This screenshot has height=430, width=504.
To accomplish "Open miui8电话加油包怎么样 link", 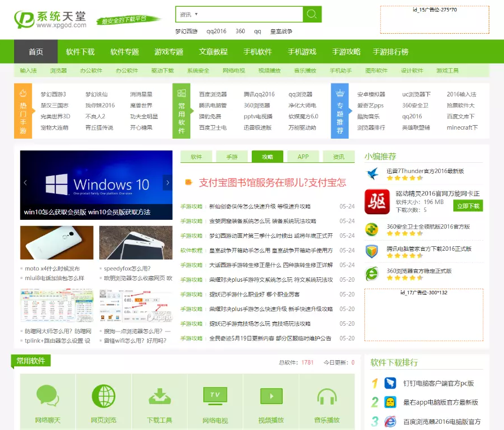I will tap(54, 278).
